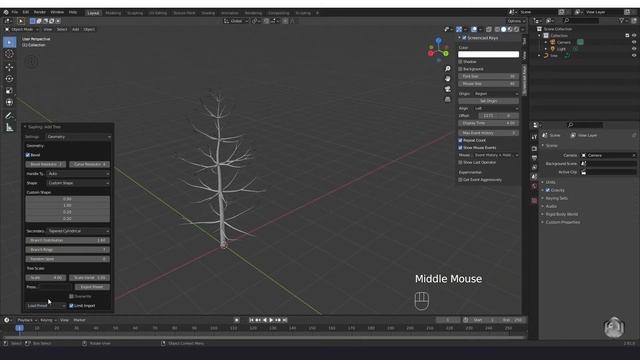Toggle the Repeat Count checkbox
This screenshot has height=360, width=640.
(460, 140)
